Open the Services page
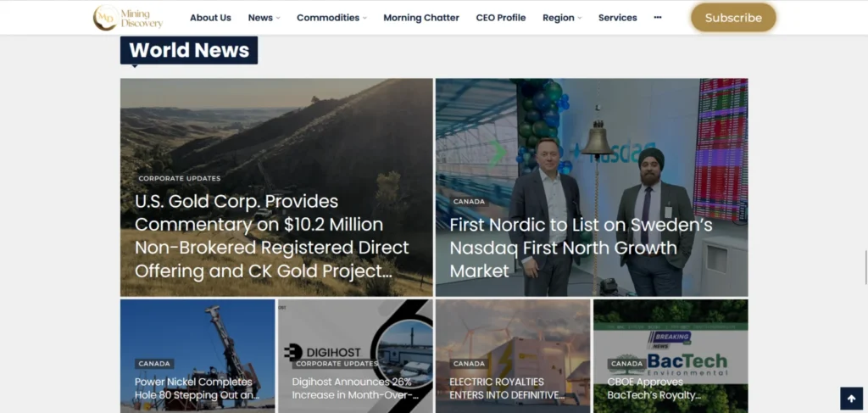868x413 pixels. tap(618, 18)
